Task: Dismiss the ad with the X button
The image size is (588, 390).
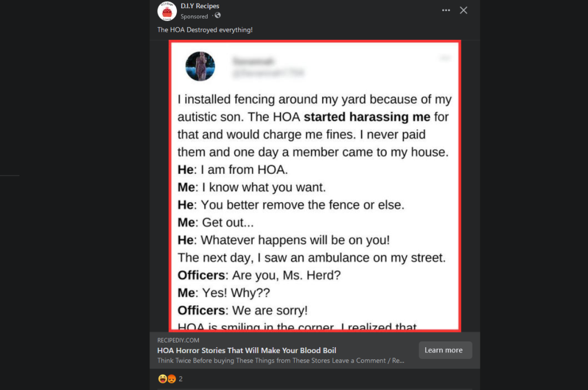Action: (463, 10)
